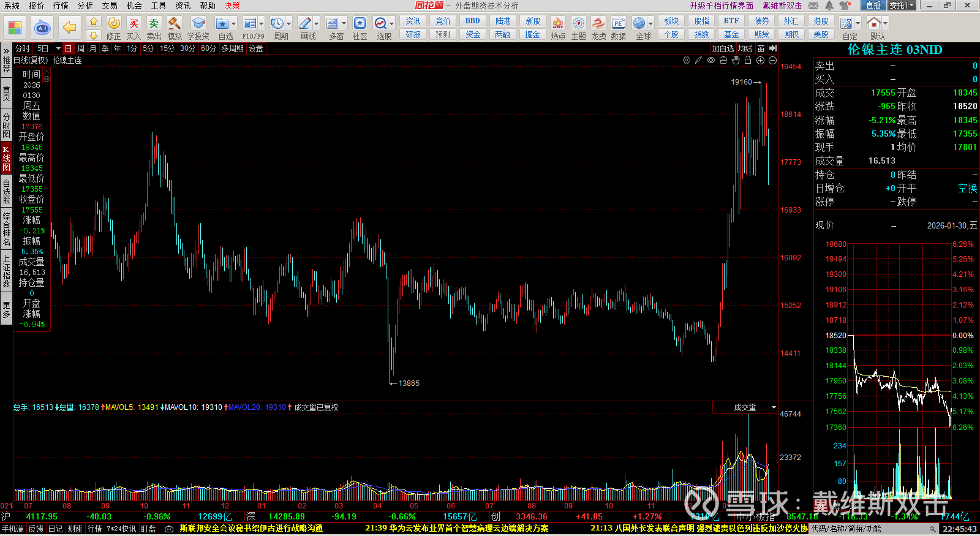Open the 决策 menu
980x536 pixels.
pos(232,6)
